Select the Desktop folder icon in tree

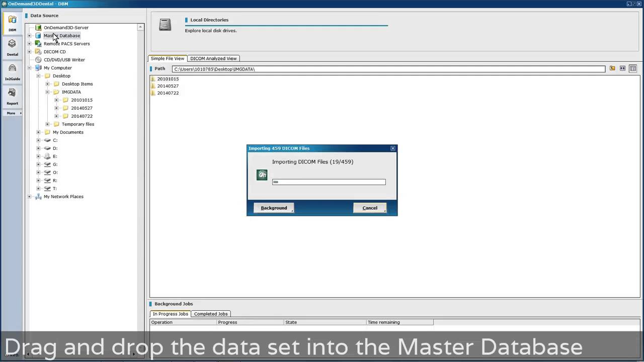click(47, 76)
